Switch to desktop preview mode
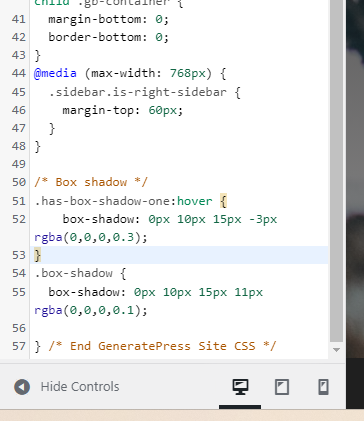This screenshot has height=421, width=364. pyautogui.click(x=240, y=387)
